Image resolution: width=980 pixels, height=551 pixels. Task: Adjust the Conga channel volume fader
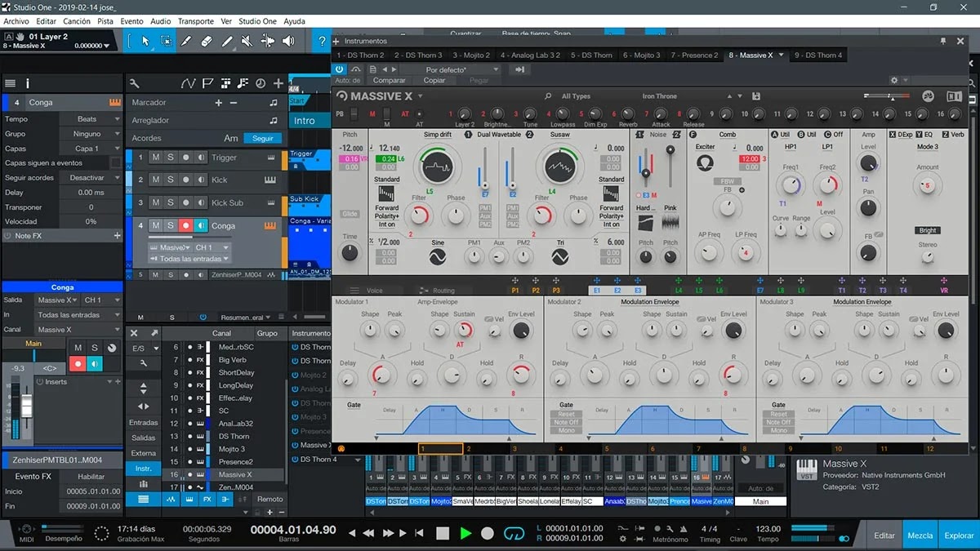click(26, 407)
